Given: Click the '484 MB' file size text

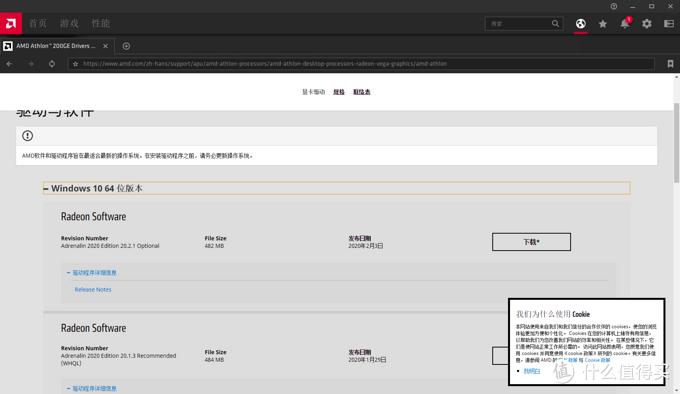Looking at the screenshot, I should pyautogui.click(x=214, y=360).
